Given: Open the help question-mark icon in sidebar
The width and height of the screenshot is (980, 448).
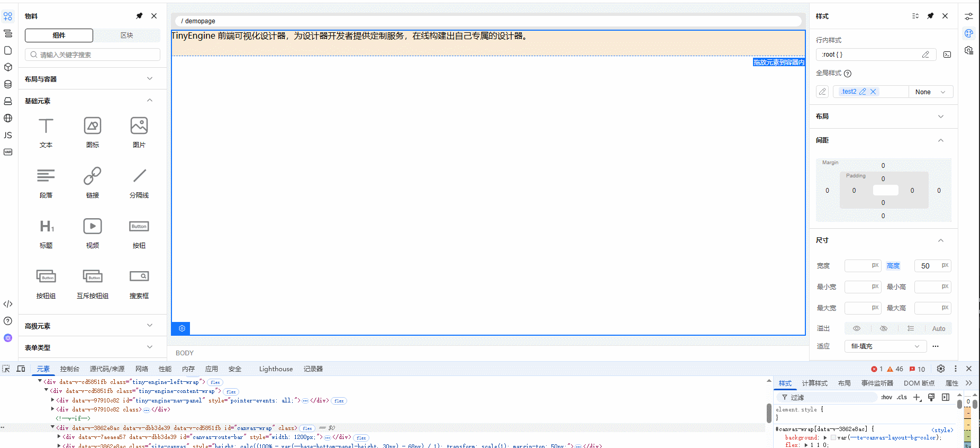Looking at the screenshot, I should pyautogui.click(x=8, y=321).
